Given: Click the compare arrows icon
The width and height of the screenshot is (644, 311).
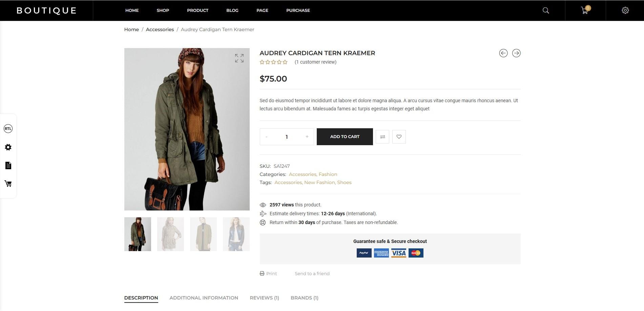Looking at the screenshot, I should coord(382,137).
